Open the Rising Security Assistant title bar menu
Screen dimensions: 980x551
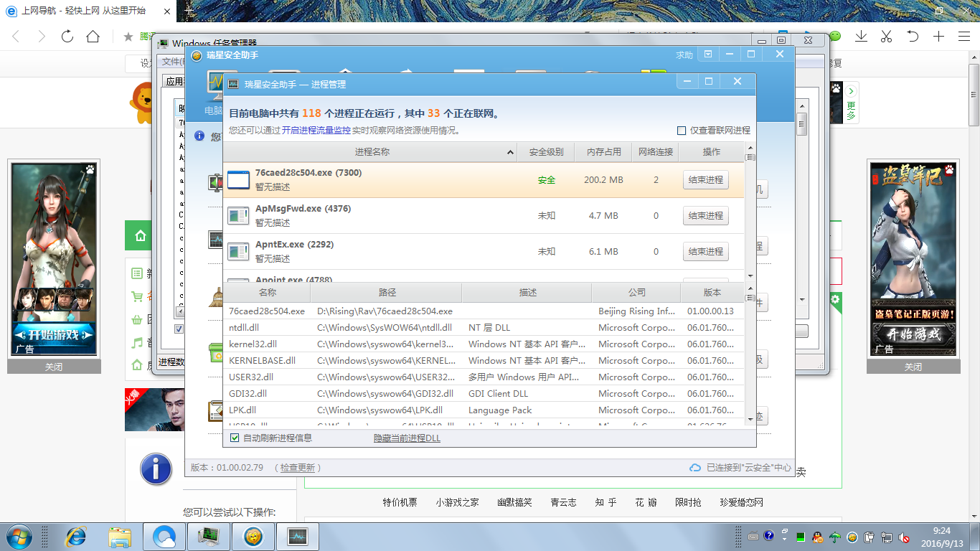[x=708, y=55]
